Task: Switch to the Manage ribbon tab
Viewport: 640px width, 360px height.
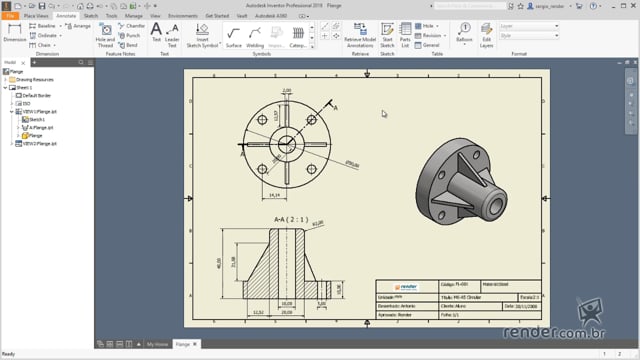Action: click(x=133, y=16)
